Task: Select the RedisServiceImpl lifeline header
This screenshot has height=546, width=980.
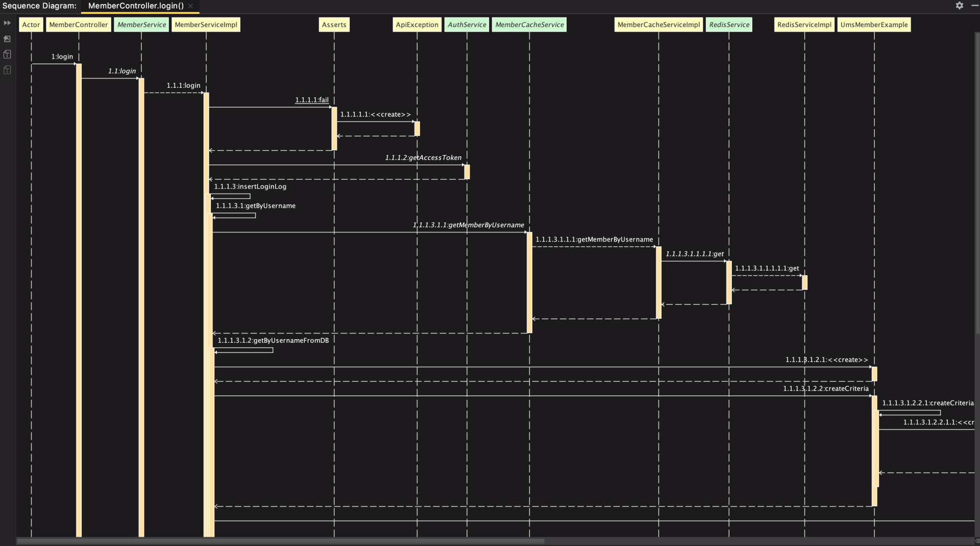Action: click(804, 25)
